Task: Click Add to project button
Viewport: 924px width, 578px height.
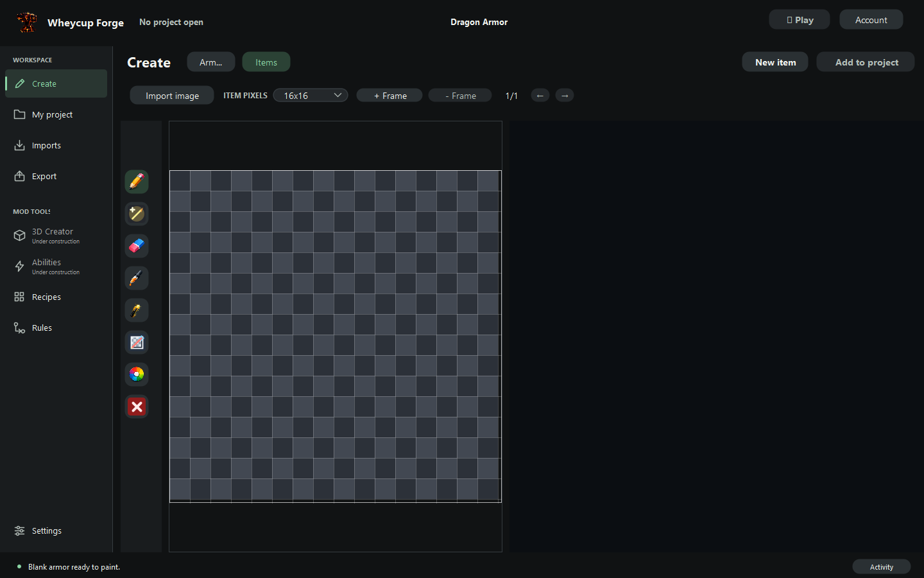Action: [866, 62]
